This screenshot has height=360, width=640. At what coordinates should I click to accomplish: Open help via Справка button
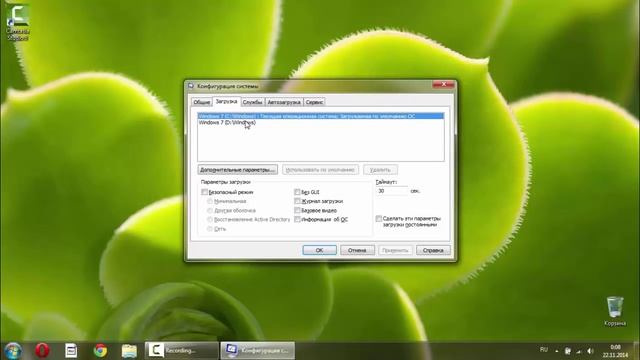433,250
